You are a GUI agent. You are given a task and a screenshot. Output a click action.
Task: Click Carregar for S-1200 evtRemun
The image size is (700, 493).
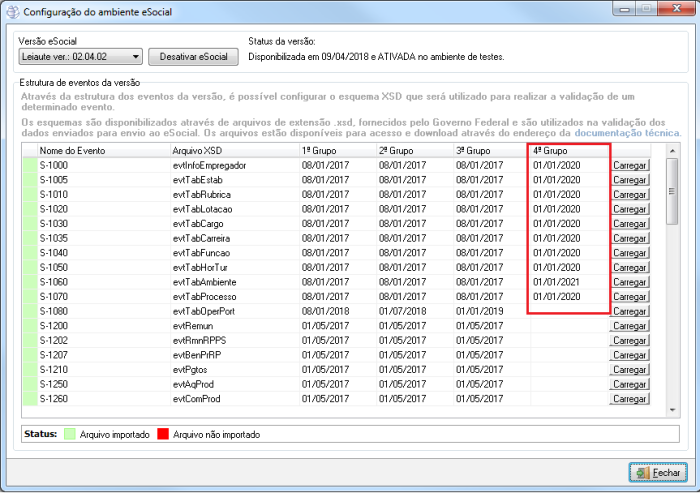629,326
